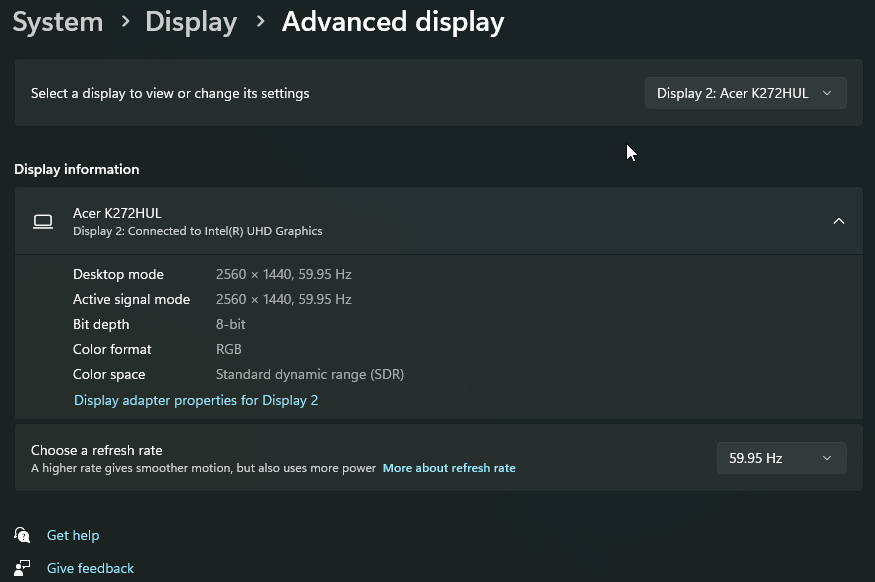
Task: Click the RGB Color format value
Action: 228,349
